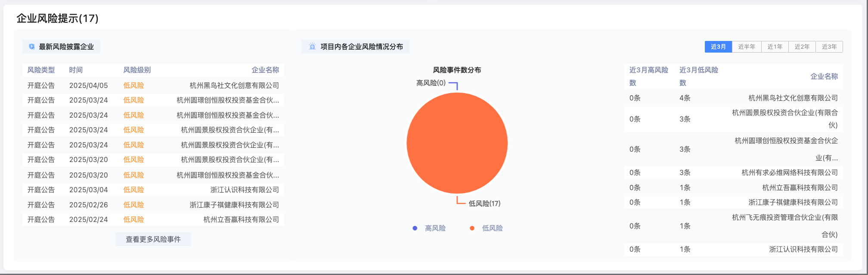This screenshot has height=275, width=868.
Task: Toggle the 低风险 orange legend dot
Action: point(472,228)
